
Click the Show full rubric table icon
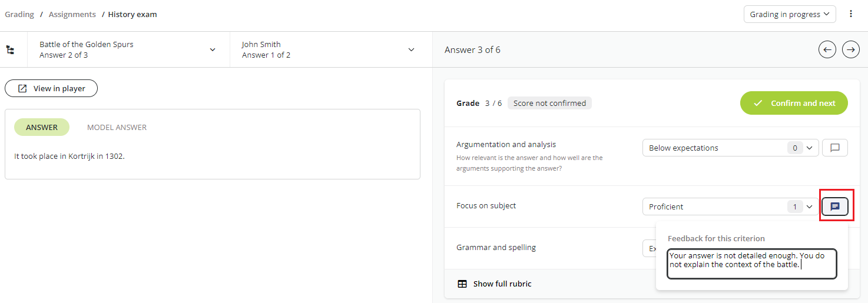[x=462, y=284]
